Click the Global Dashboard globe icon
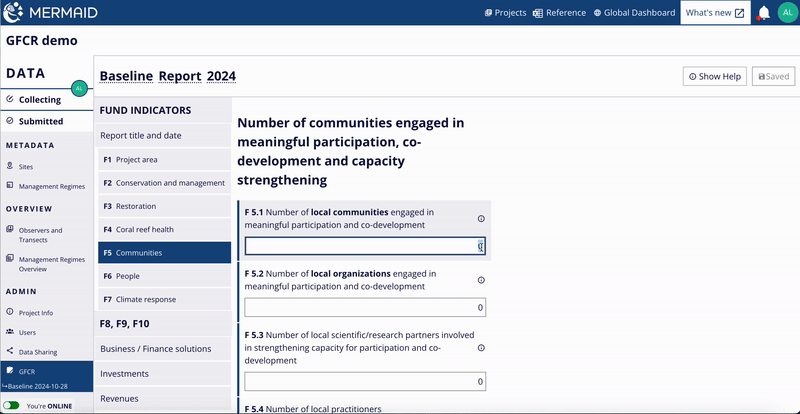The image size is (800, 414). coord(597,13)
